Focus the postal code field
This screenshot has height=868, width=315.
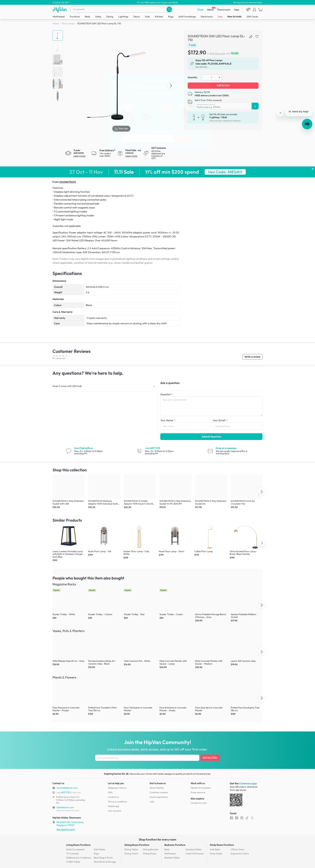pos(223,106)
